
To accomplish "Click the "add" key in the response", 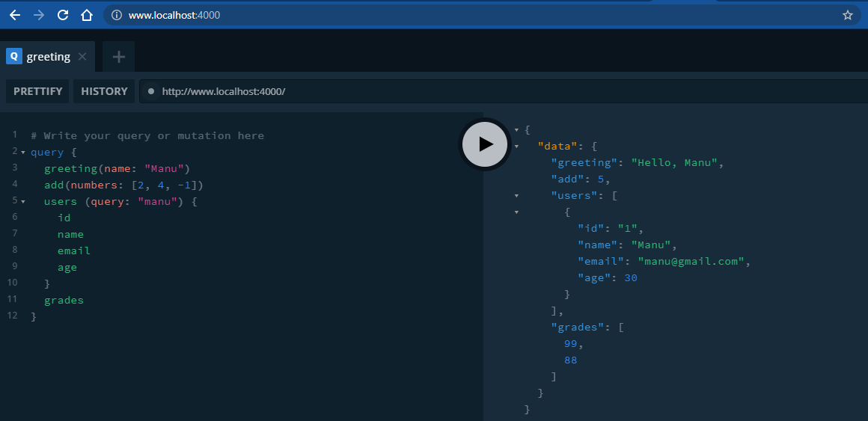I will [x=567, y=179].
